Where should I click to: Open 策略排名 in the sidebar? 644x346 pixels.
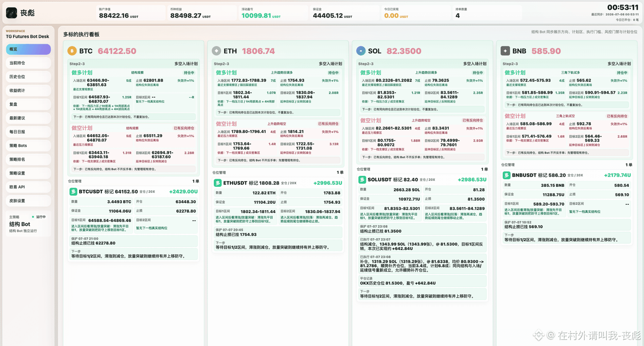point(28,160)
